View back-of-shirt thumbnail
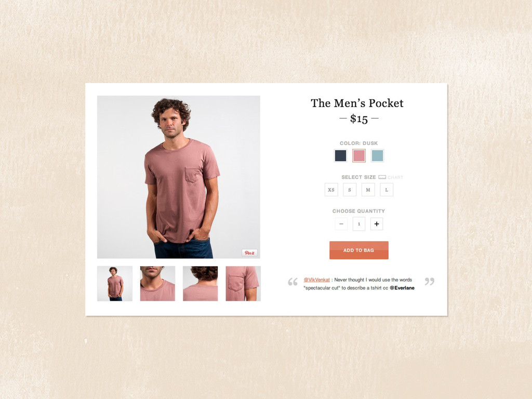This screenshot has width=532, height=399. click(200, 284)
